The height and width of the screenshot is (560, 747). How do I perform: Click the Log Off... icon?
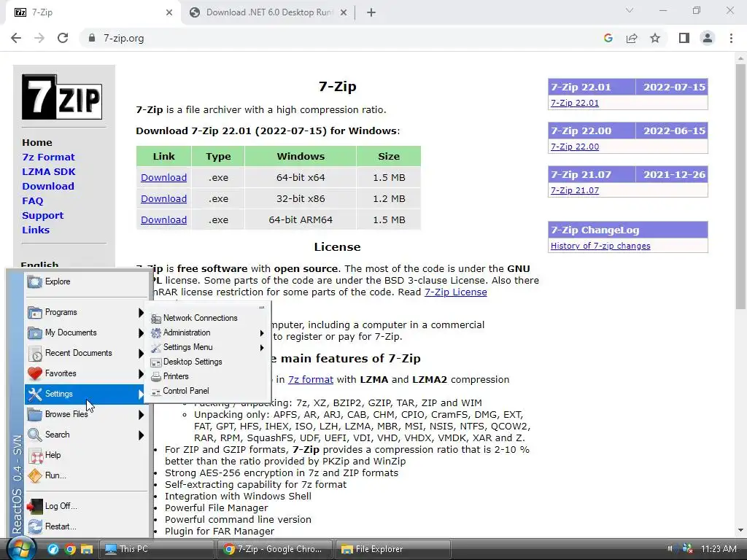(x=35, y=506)
